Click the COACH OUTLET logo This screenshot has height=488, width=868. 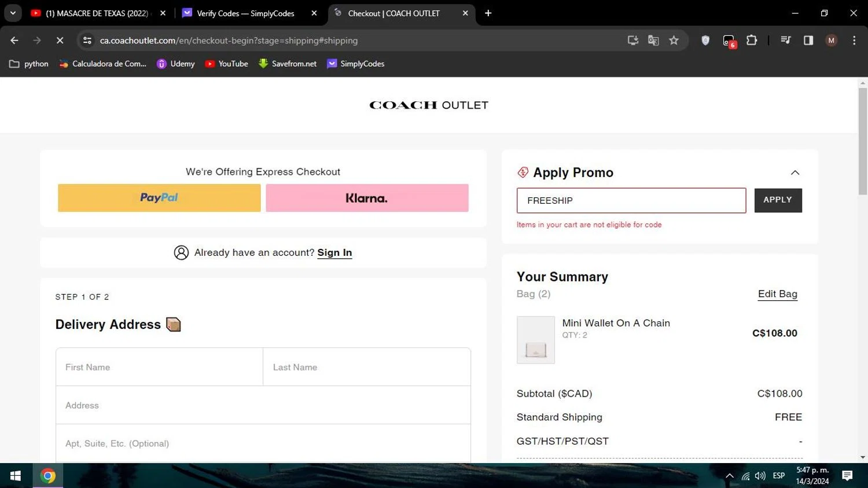point(429,105)
